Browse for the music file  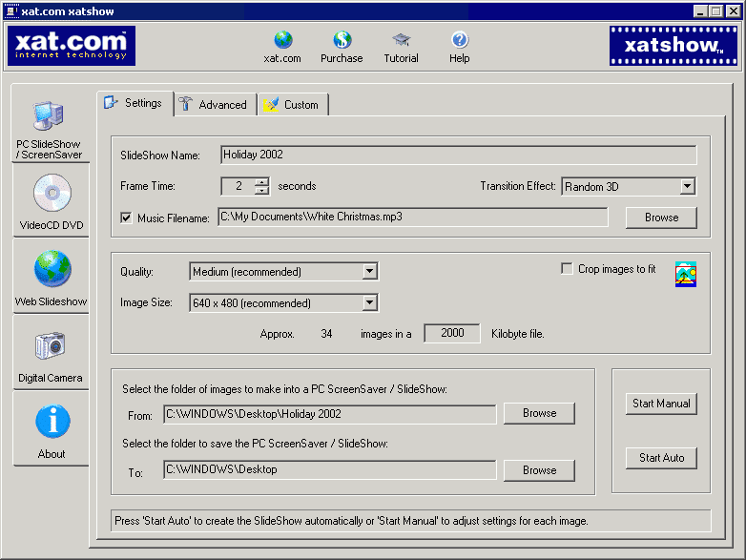click(661, 218)
